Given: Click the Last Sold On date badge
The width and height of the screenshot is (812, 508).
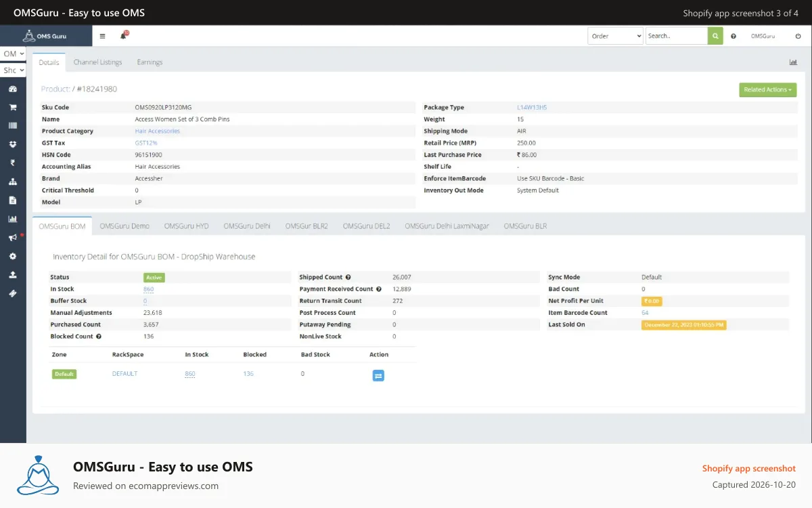Looking at the screenshot, I should point(683,325).
